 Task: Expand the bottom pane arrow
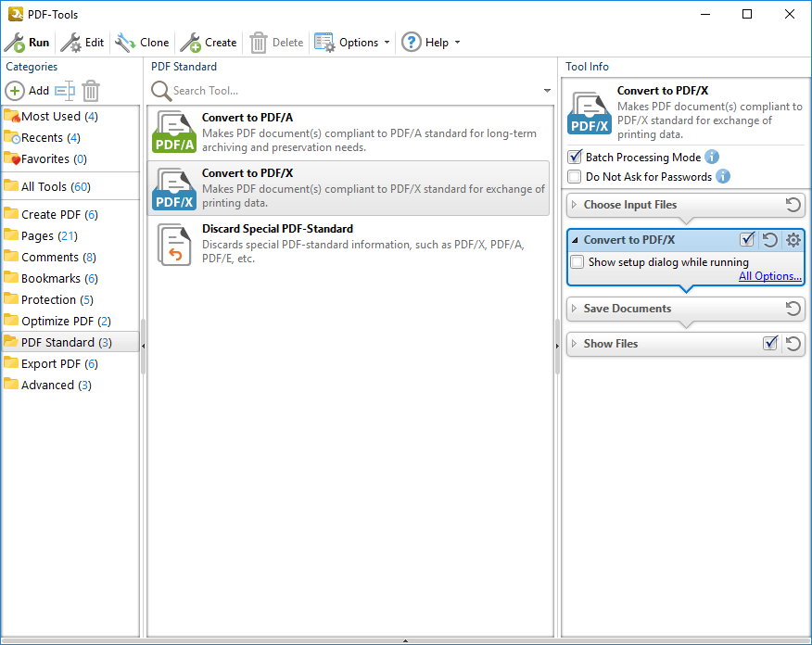click(405, 641)
